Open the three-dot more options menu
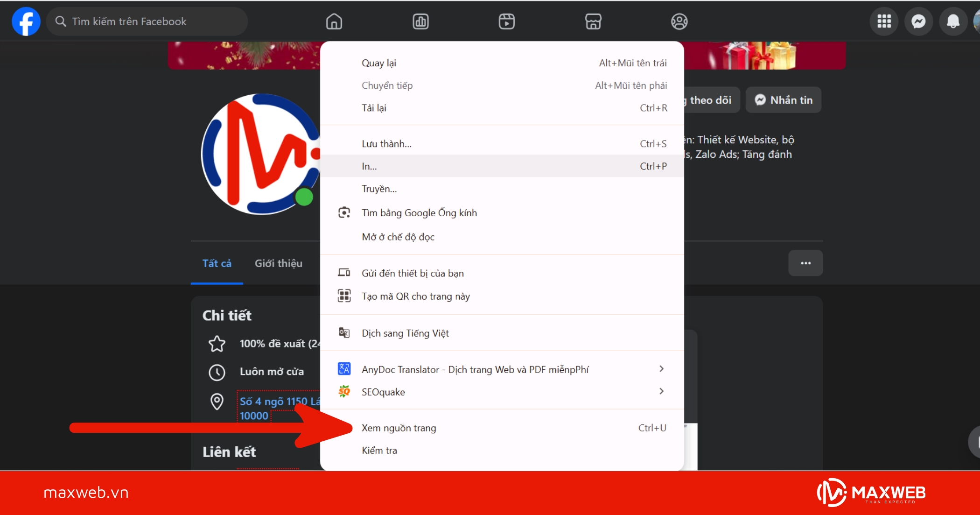980x515 pixels. point(805,263)
